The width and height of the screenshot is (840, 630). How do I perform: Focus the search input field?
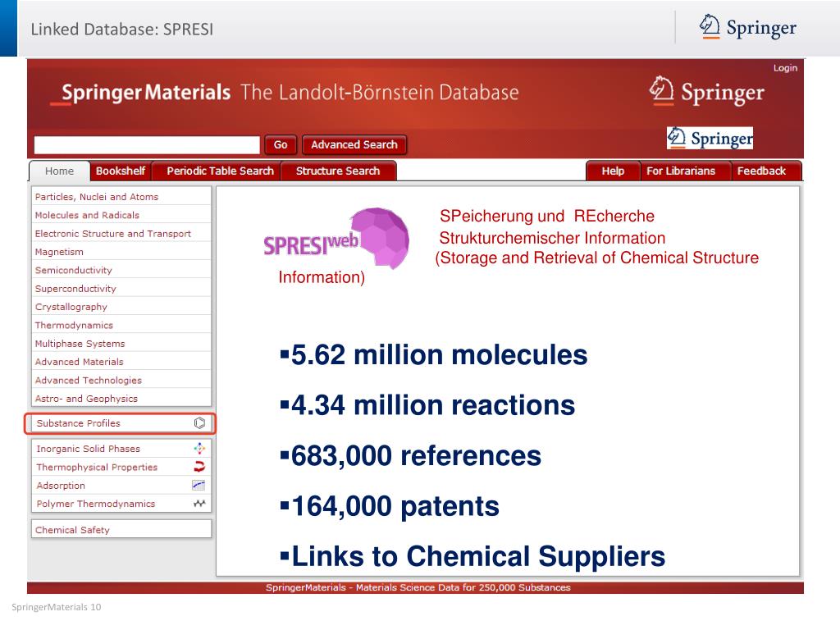147,144
